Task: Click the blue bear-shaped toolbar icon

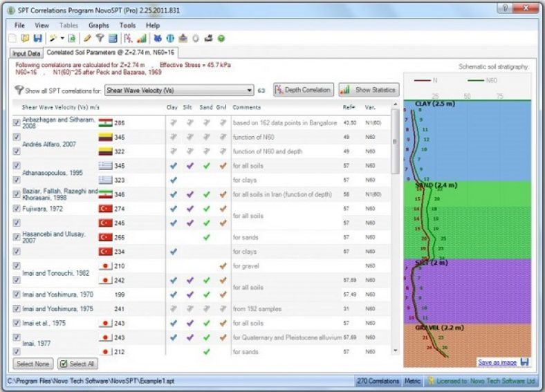Action: [x=158, y=39]
